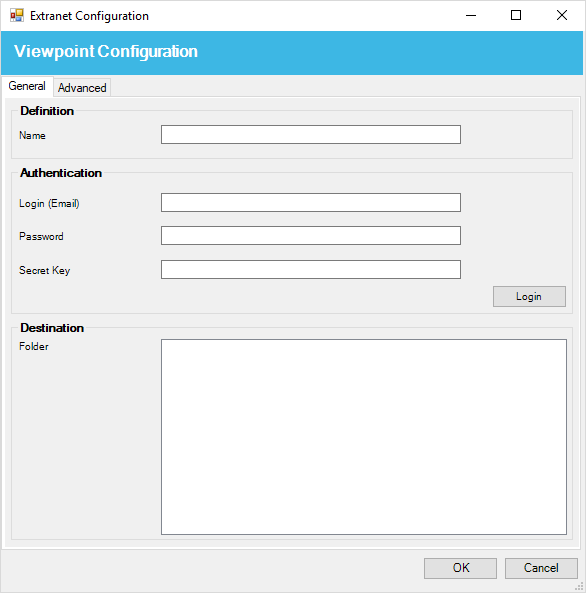Click inside the Folder destination list

click(364, 437)
